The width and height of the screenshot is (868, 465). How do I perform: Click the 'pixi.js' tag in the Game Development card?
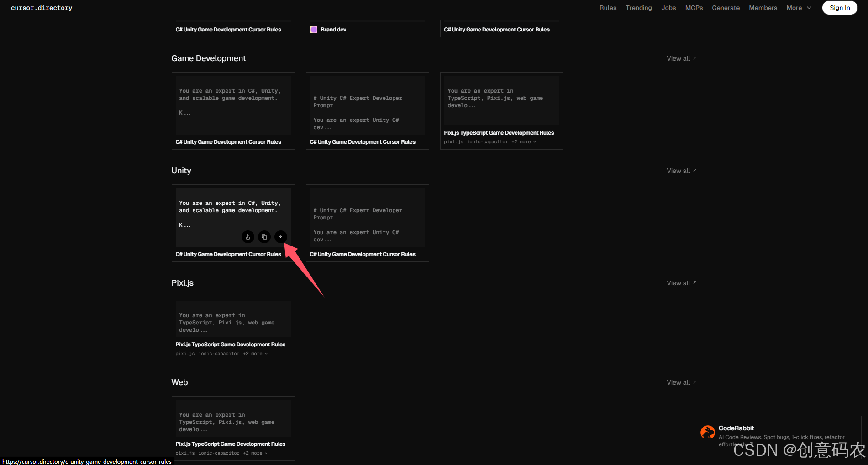click(453, 142)
